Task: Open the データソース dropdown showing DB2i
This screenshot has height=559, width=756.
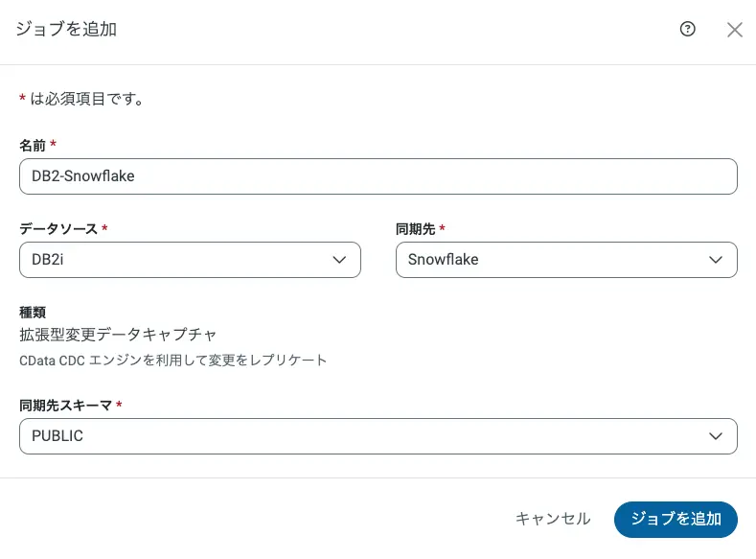Action: tap(177, 260)
